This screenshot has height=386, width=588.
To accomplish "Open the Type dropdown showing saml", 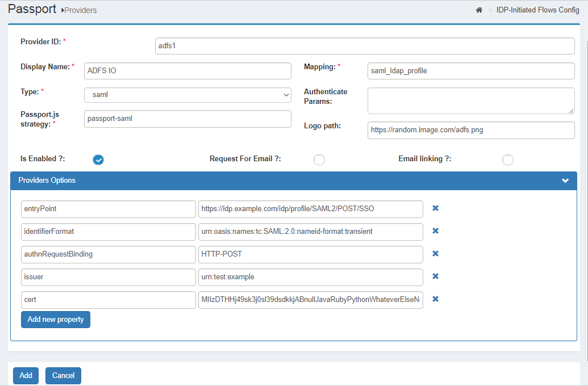I will click(187, 95).
